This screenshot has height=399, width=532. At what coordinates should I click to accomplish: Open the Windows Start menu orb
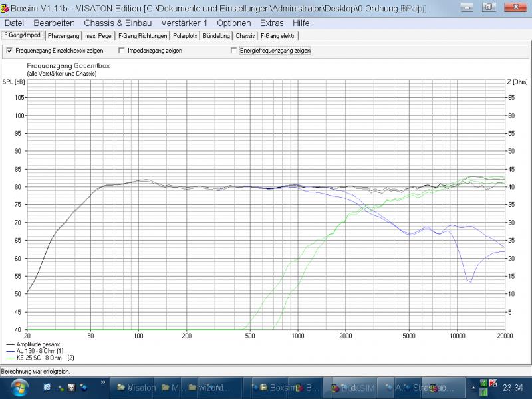pyautogui.click(x=18, y=386)
